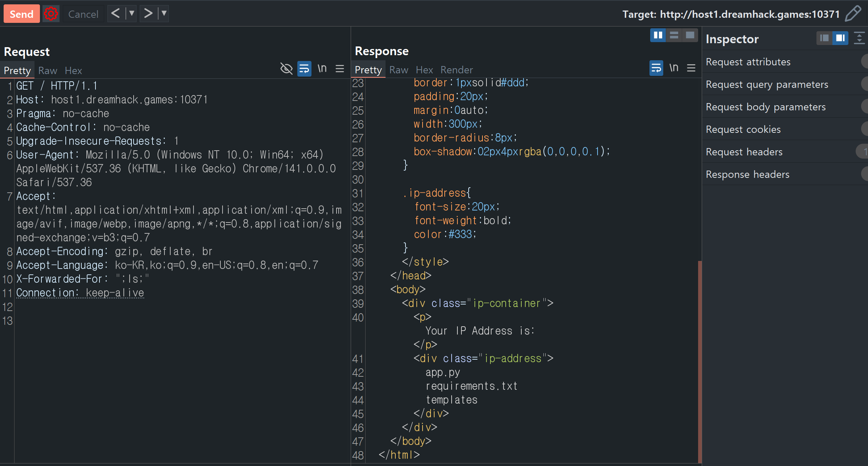This screenshot has height=466, width=868.
Task: Click the X-Forwarded-For header line in request
Action: pos(83,279)
